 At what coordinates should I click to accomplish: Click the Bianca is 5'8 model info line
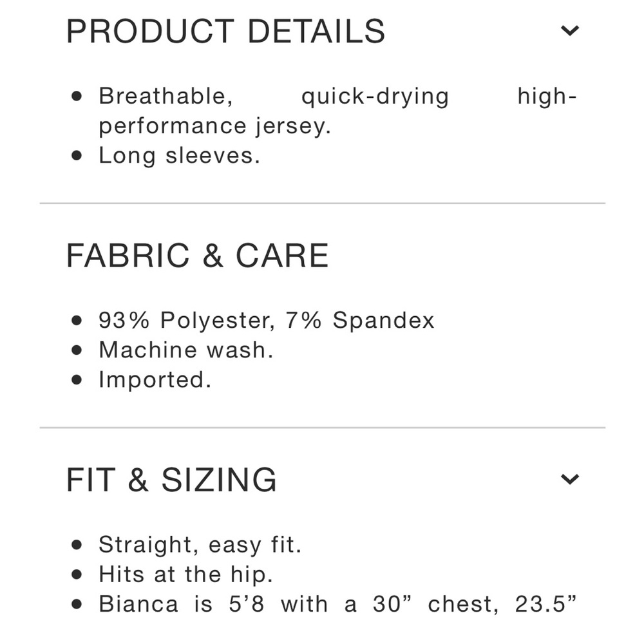coord(337,604)
